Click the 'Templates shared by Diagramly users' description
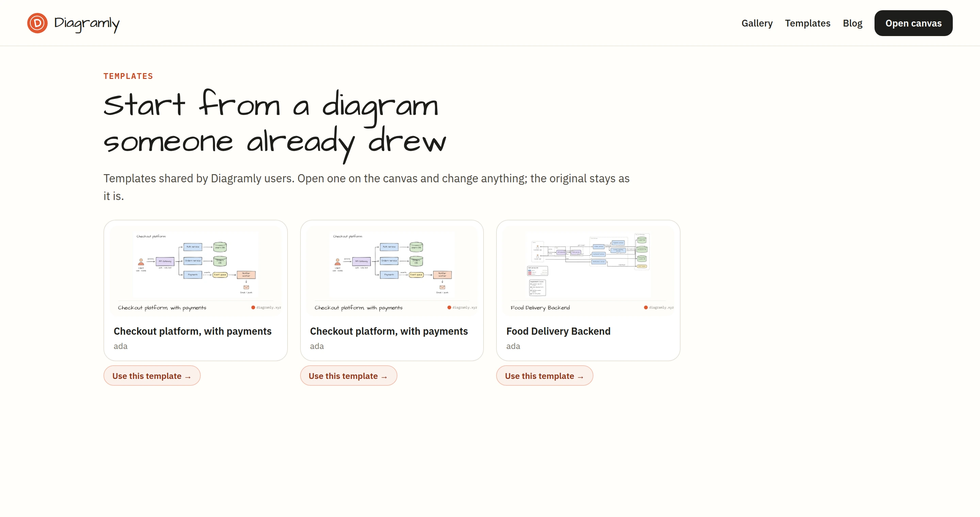 pyautogui.click(x=366, y=187)
